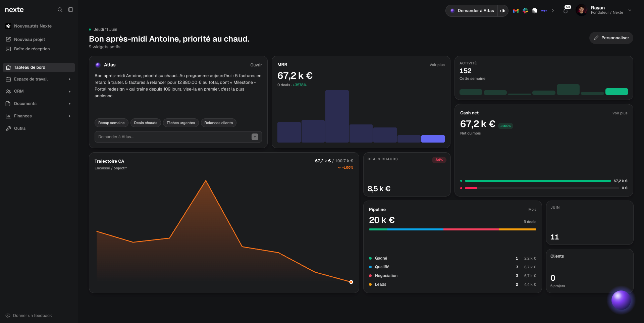Image resolution: width=644 pixels, height=323 pixels.
Task: Click the Personnaliser button
Action: pos(611,38)
